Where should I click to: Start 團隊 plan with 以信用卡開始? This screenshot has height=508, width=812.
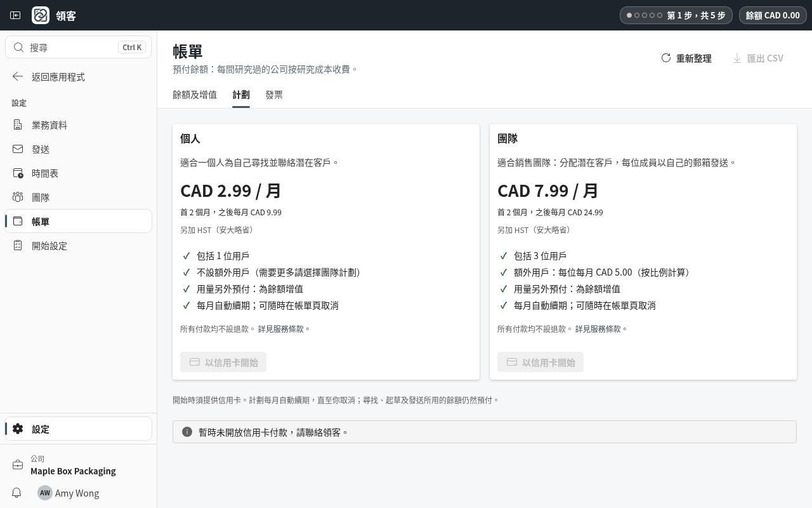(540, 362)
